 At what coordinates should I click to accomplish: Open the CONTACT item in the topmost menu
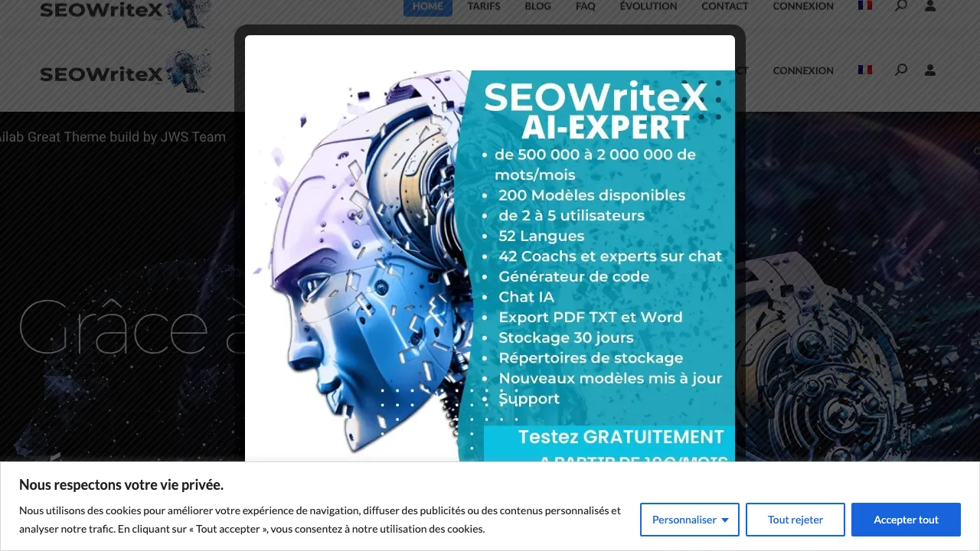(725, 6)
